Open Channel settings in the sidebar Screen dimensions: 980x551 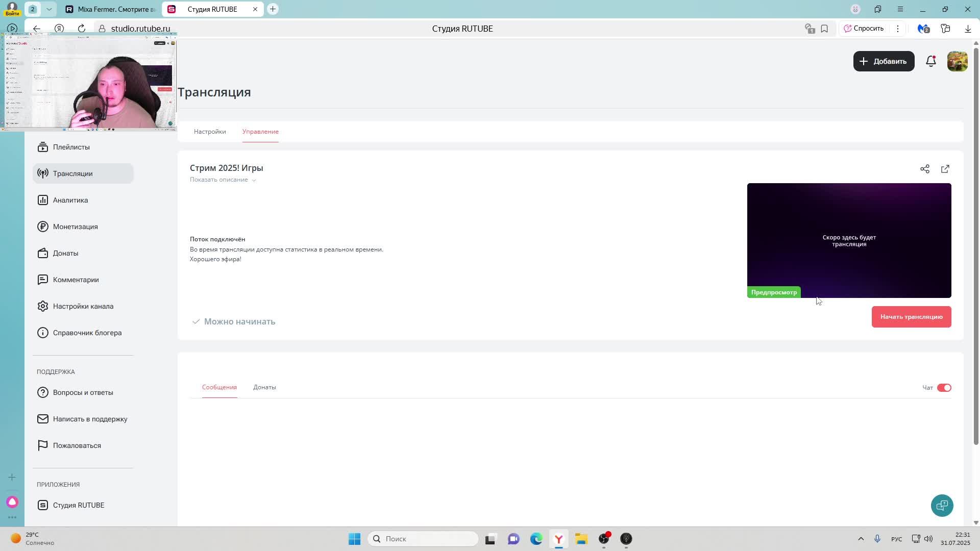[83, 306]
